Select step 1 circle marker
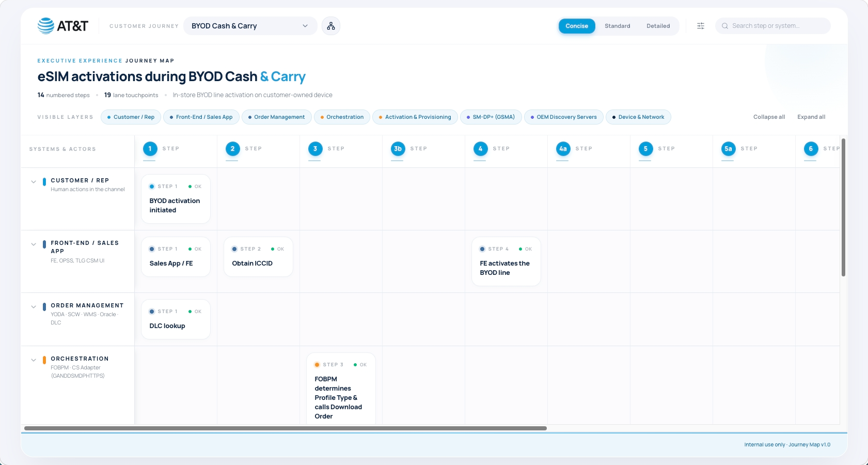This screenshot has height=465, width=868. (150, 149)
